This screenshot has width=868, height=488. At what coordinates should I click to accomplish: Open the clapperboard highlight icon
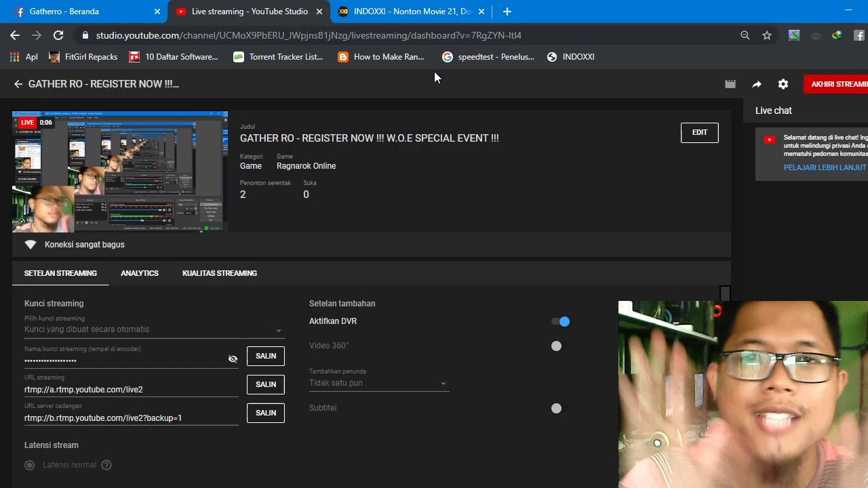tap(730, 84)
